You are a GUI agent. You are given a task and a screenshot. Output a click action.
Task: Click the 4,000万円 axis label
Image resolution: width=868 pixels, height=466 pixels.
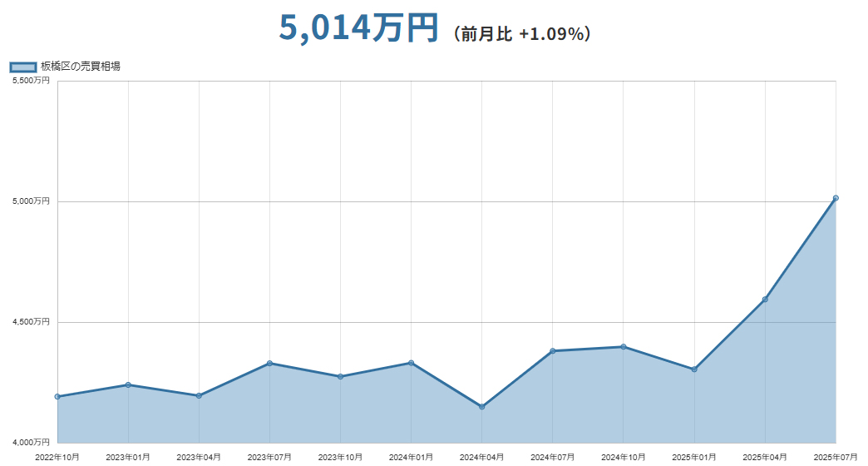coord(31,442)
